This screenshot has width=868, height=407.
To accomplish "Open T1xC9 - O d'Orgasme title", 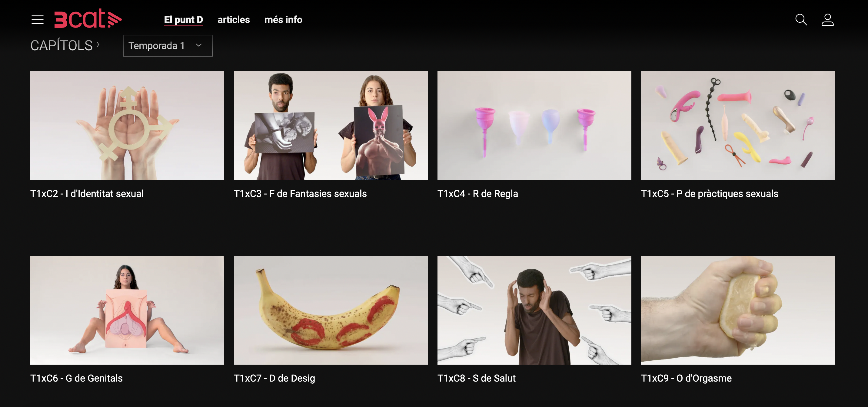I will point(686,378).
